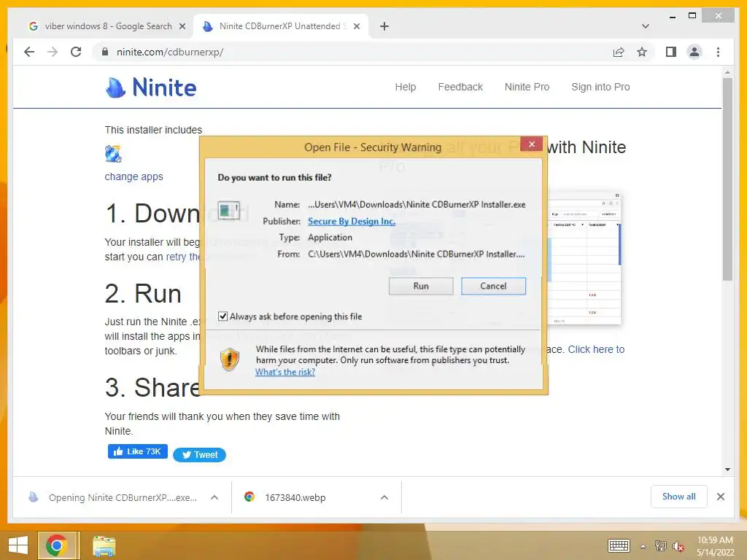
Task: Open the Ninite Pro link
Action: pyautogui.click(x=527, y=87)
